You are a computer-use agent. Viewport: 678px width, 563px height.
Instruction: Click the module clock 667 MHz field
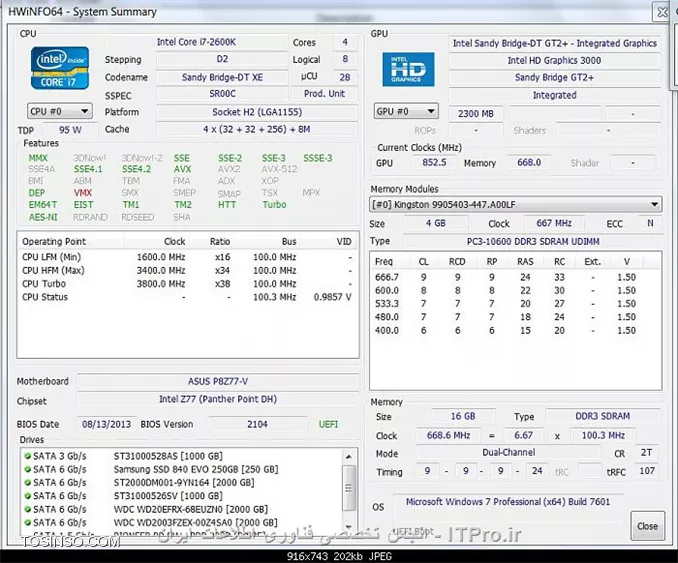tap(554, 223)
